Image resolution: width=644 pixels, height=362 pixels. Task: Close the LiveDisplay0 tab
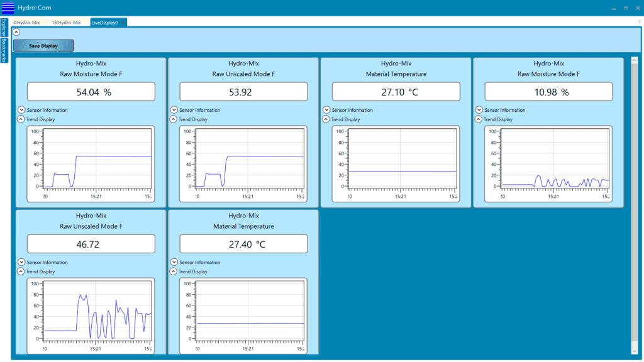click(x=123, y=23)
